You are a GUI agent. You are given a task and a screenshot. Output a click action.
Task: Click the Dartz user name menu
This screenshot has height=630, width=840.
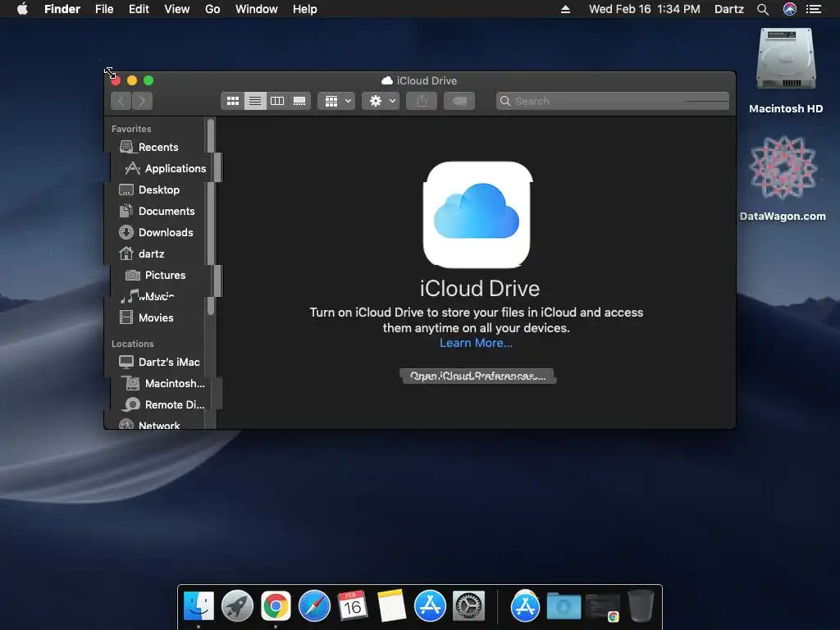729,9
